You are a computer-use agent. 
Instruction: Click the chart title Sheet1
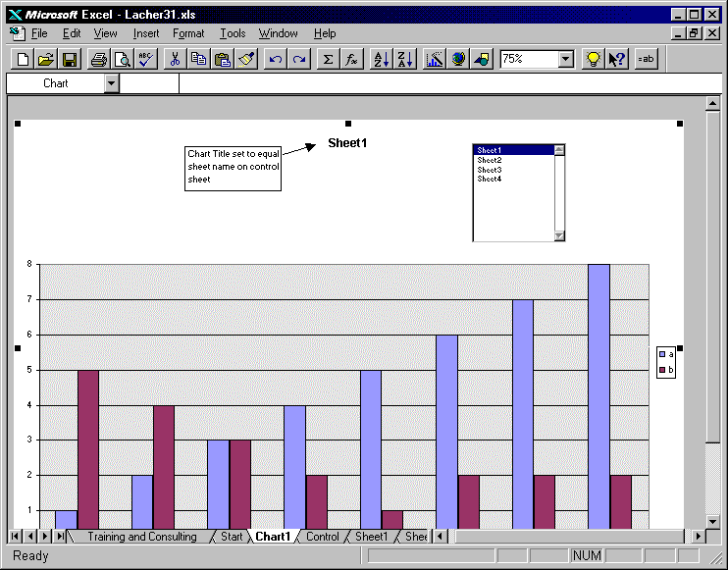click(x=347, y=143)
